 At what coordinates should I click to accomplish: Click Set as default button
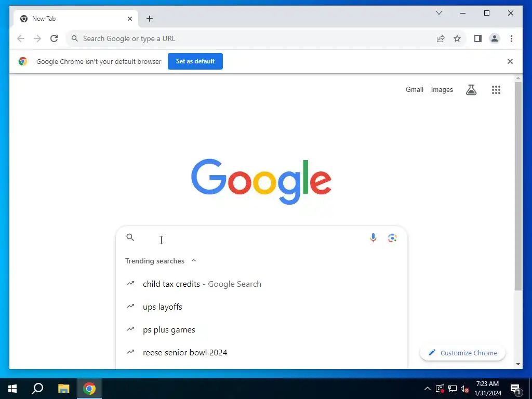195,61
